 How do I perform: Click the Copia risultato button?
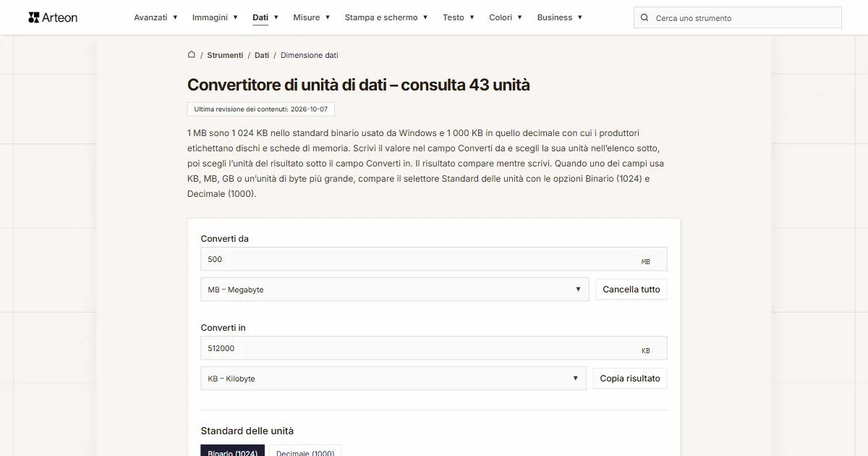click(x=630, y=379)
